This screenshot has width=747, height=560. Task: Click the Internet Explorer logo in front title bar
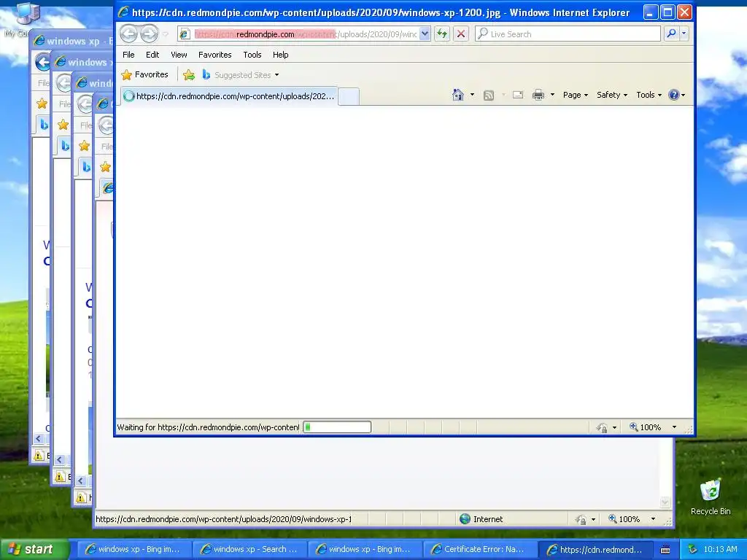pyautogui.click(x=123, y=12)
